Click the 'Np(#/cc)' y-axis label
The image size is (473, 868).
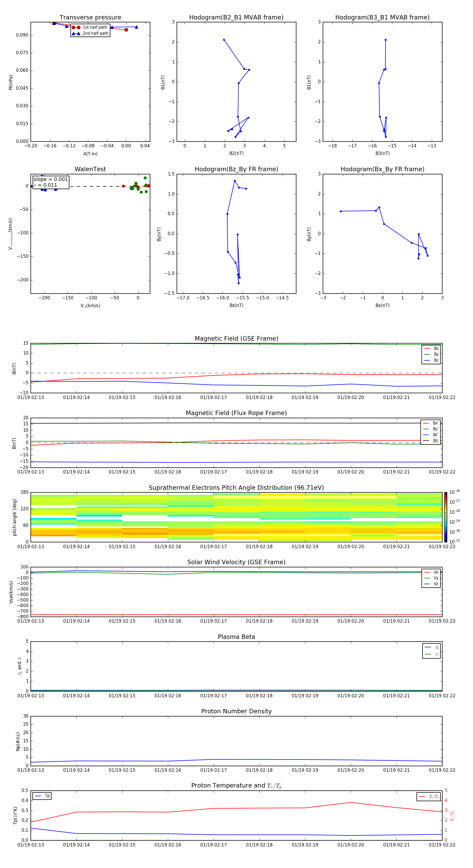(x=18, y=741)
